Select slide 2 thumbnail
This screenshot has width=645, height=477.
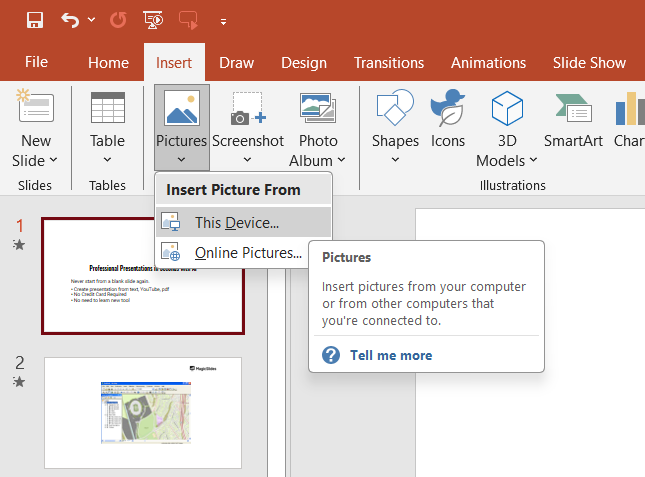click(x=143, y=412)
